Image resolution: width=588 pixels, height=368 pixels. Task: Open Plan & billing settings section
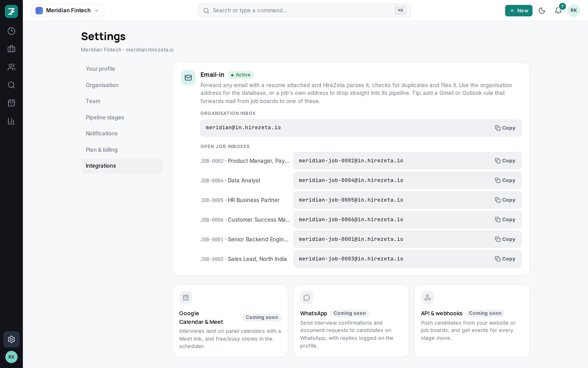pyautogui.click(x=121, y=150)
